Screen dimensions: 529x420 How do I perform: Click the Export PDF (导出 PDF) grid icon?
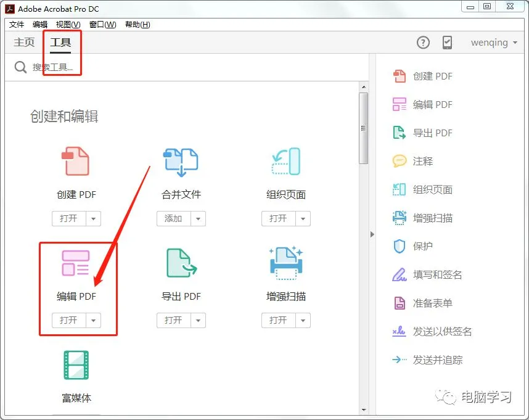pyautogui.click(x=181, y=263)
